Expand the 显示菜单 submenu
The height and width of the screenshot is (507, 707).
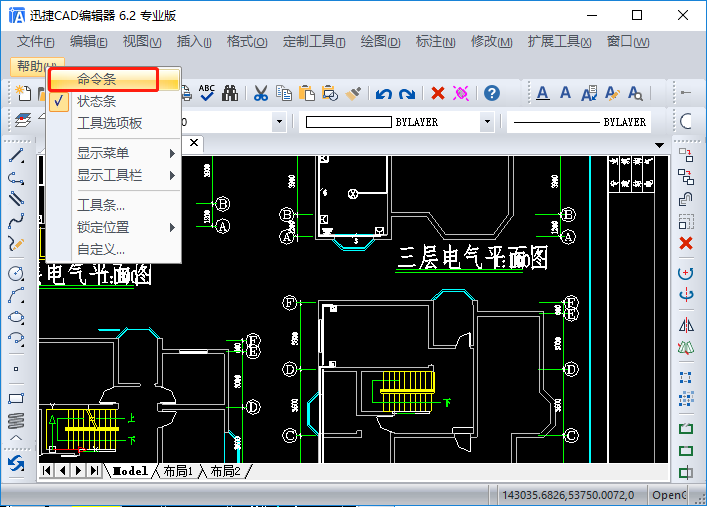coord(115,153)
